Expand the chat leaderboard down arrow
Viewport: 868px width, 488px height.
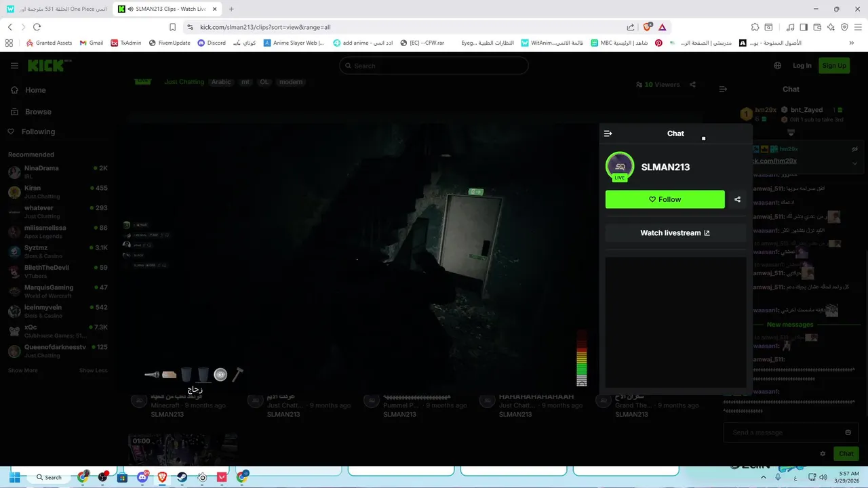click(791, 133)
